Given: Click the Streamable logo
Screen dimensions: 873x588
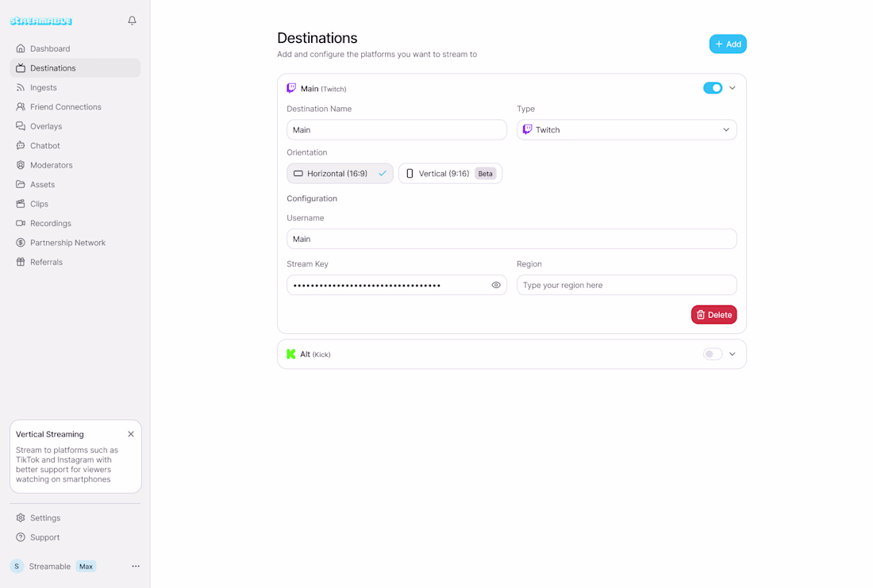Looking at the screenshot, I should pyautogui.click(x=40, y=21).
